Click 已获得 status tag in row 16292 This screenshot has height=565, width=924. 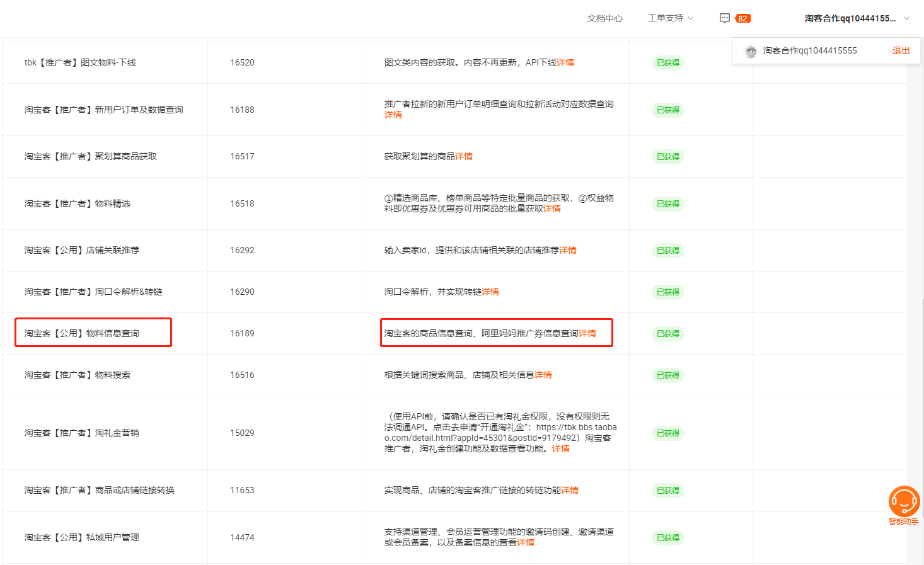click(668, 251)
